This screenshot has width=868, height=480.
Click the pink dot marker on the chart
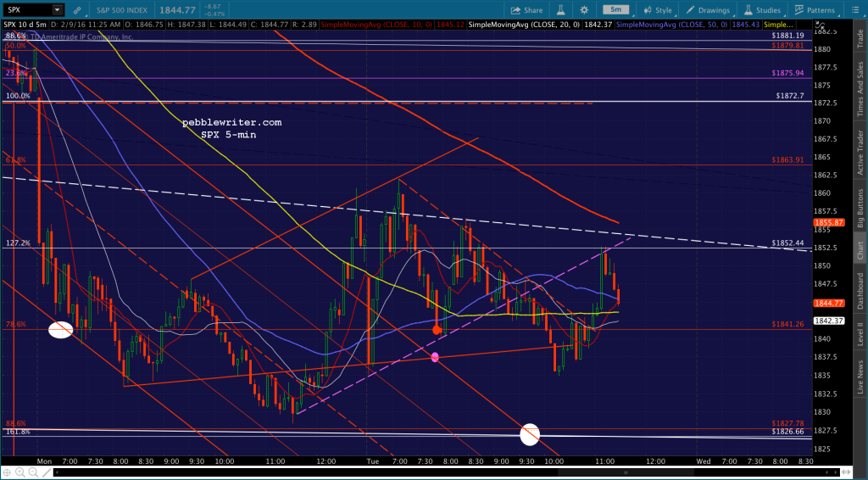coord(435,358)
